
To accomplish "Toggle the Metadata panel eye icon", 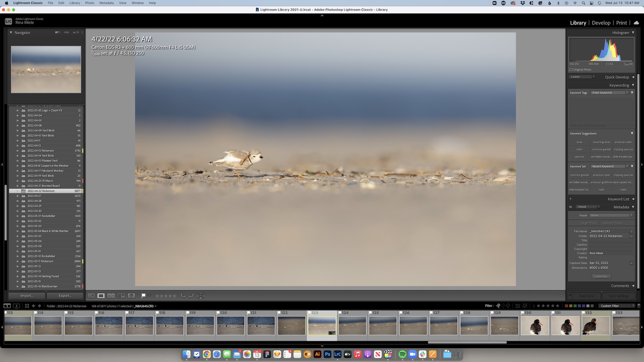I will pyautogui.click(x=571, y=207).
